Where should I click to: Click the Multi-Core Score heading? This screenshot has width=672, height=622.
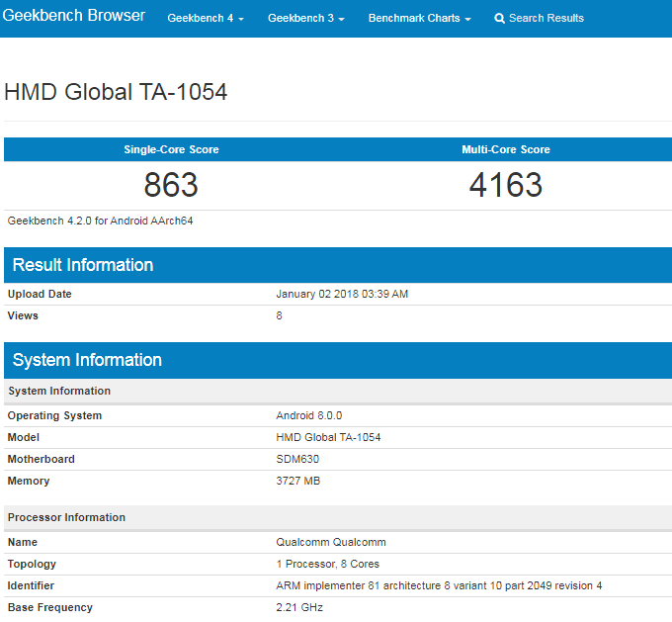pyautogui.click(x=506, y=149)
